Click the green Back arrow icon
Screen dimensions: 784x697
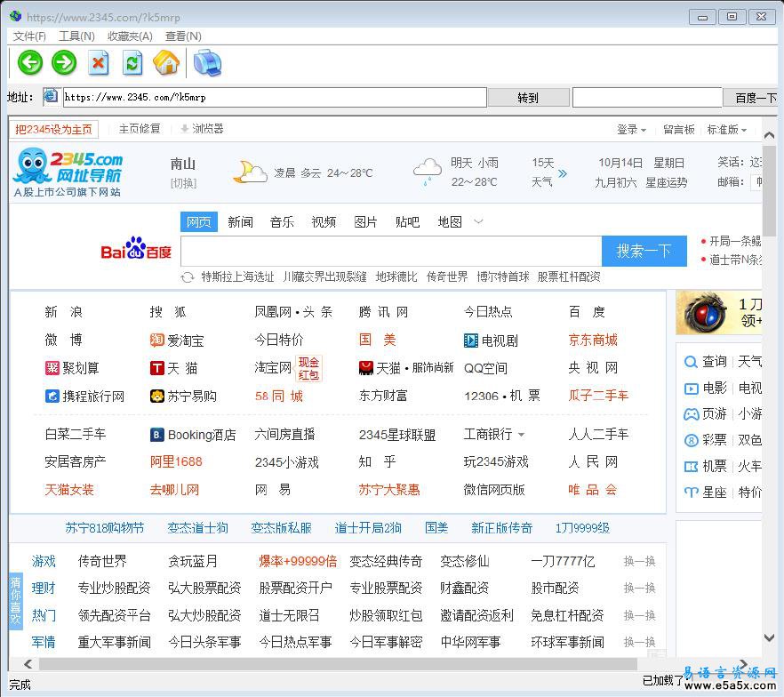point(30,63)
